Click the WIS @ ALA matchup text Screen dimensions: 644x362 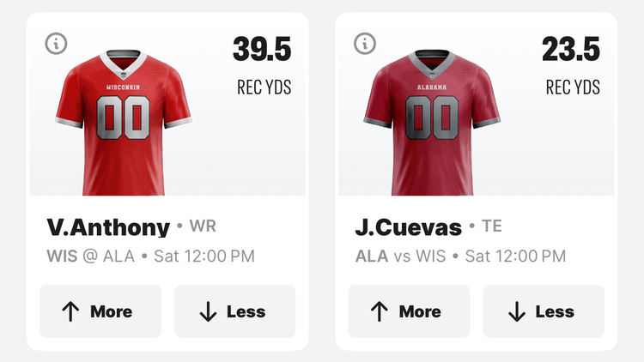(90, 256)
